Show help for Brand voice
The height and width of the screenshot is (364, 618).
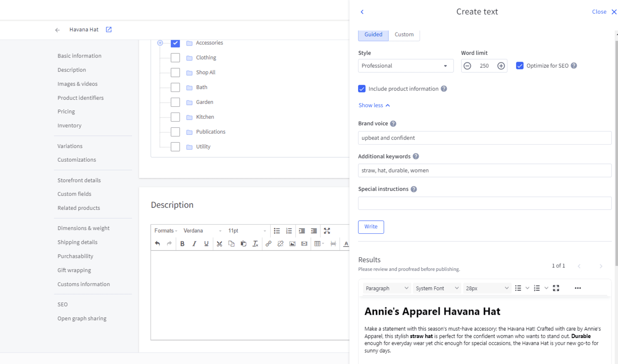(393, 124)
